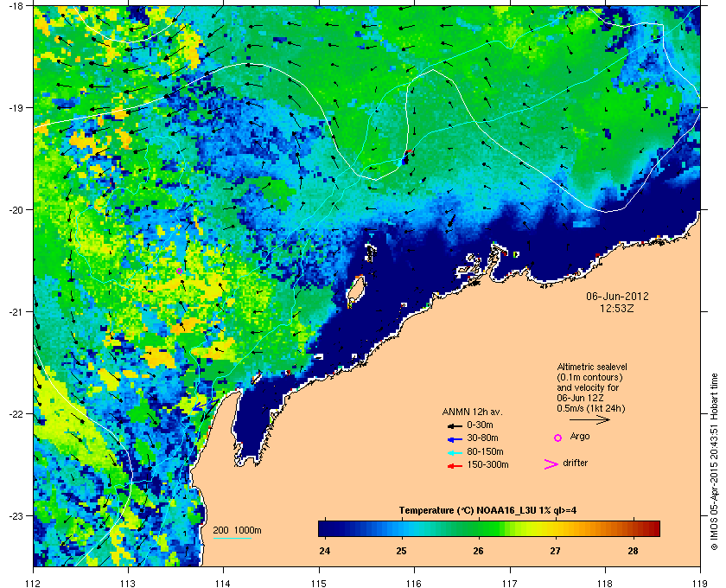Click the date label 06-Jun-2012
Screen dimensions: 726x588
click(x=617, y=296)
